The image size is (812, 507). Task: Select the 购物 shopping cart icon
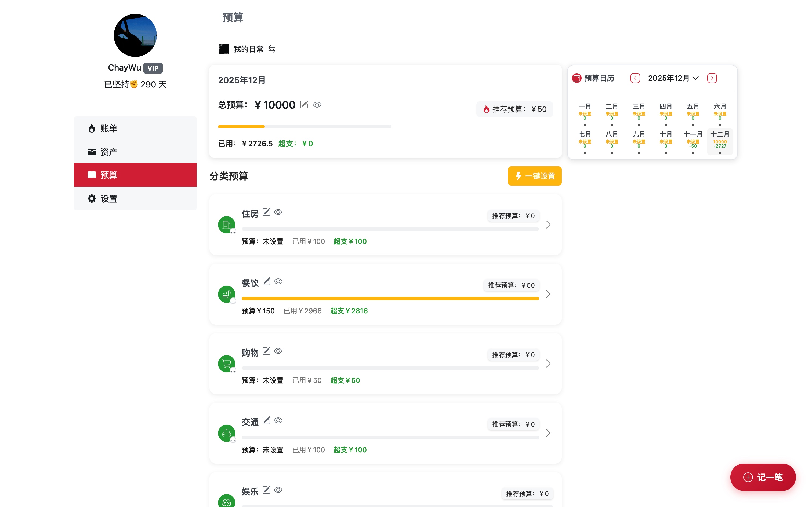227,363
